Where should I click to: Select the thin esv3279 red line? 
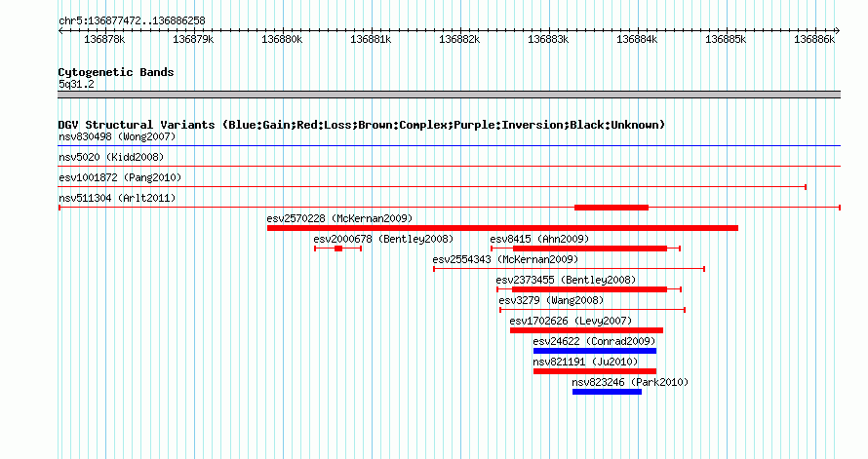[x=592, y=310]
